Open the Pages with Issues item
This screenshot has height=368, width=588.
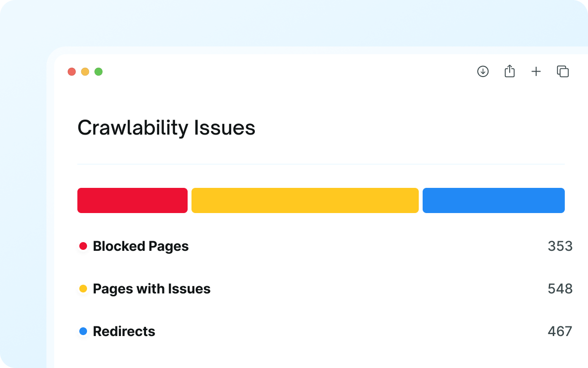pos(152,289)
